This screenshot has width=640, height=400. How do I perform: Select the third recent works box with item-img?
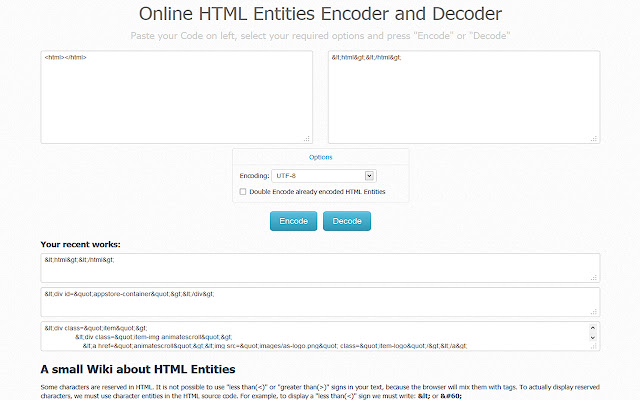[x=320, y=336]
